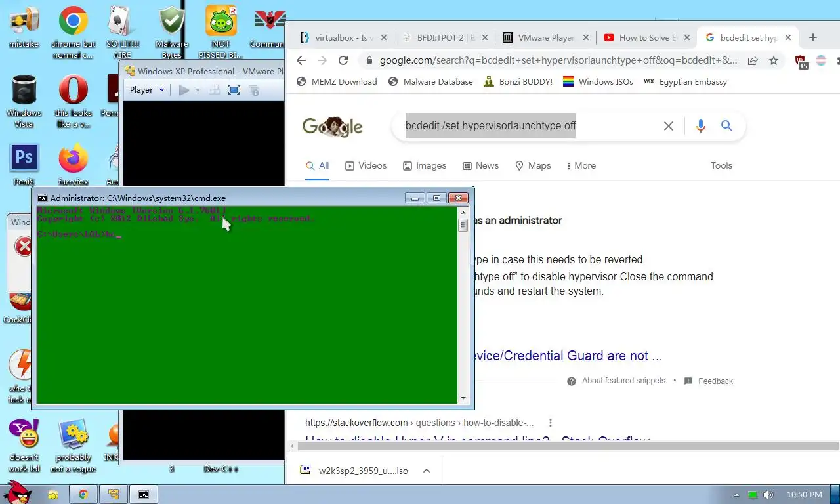This screenshot has width=840, height=504.
Task: Select the Maps results tab
Action: 532,166
